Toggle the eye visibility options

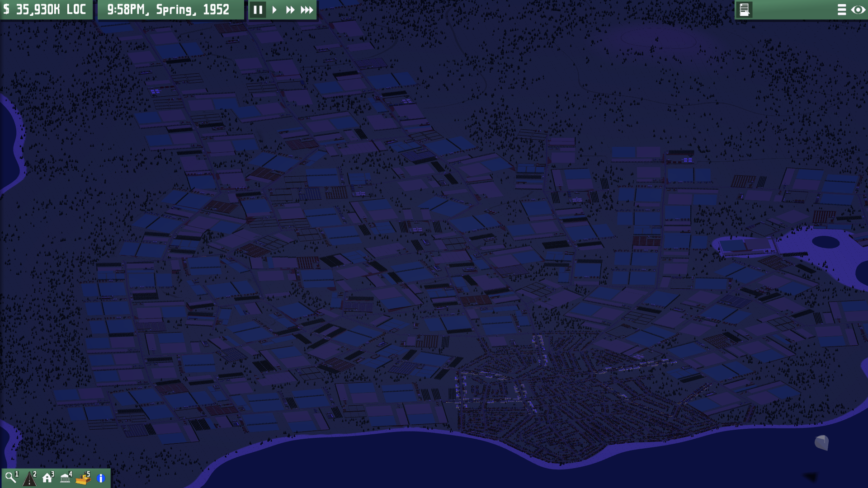coord(858,9)
